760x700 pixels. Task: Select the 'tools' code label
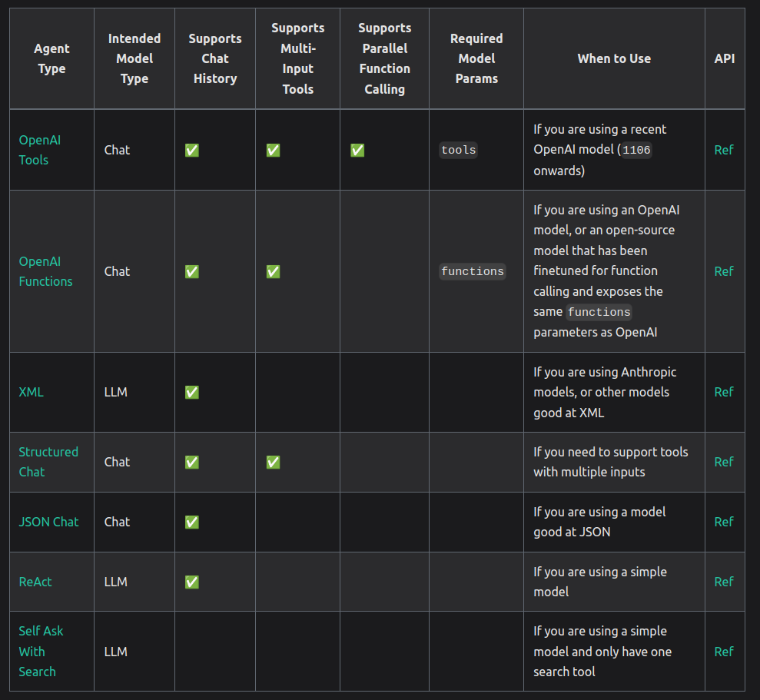click(x=459, y=151)
